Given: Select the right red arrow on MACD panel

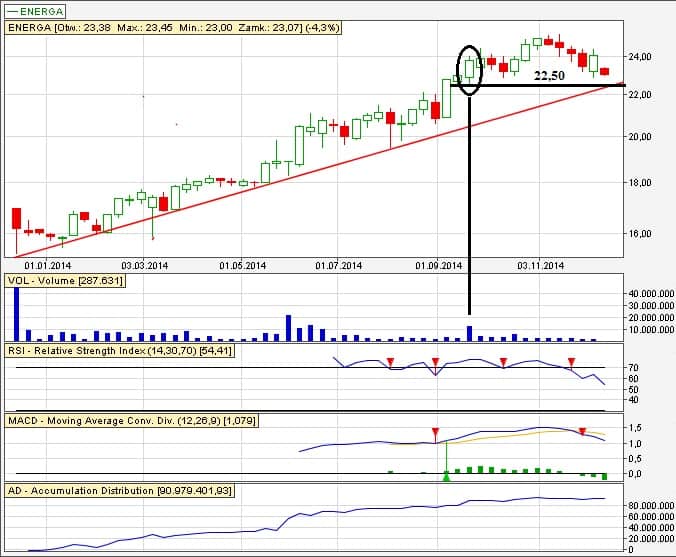Looking at the screenshot, I should (x=582, y=431).
